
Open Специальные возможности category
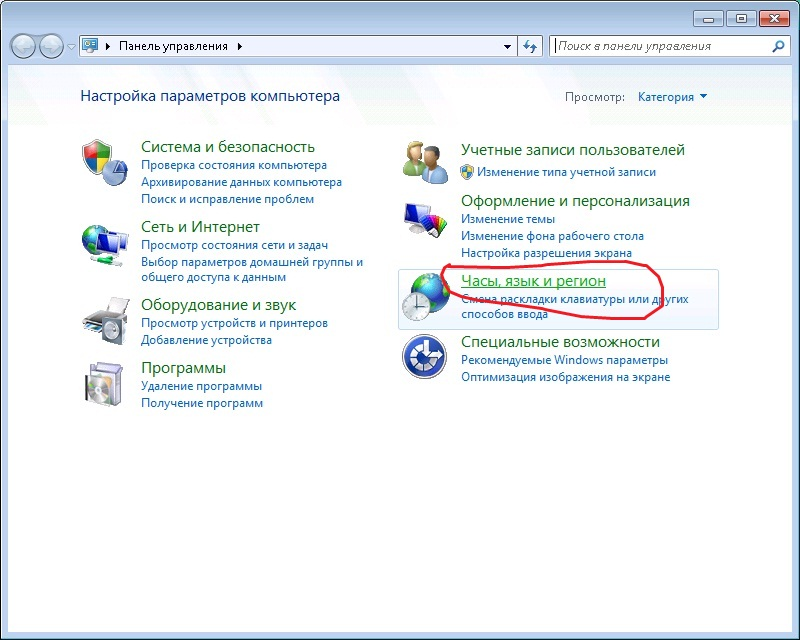[x=560, y=342]
